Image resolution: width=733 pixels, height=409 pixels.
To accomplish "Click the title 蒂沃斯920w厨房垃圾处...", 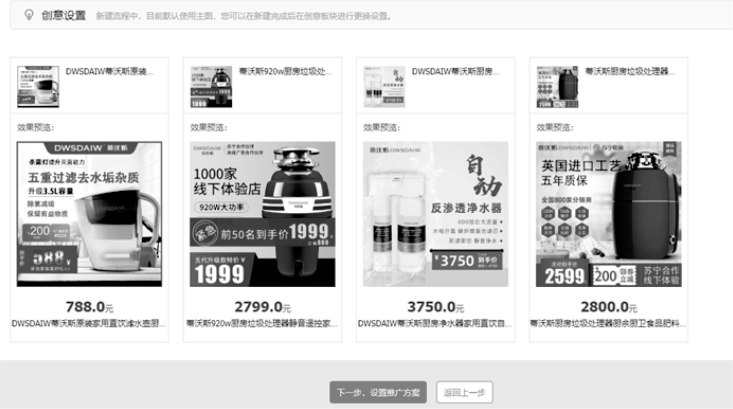I will [285, 72].
